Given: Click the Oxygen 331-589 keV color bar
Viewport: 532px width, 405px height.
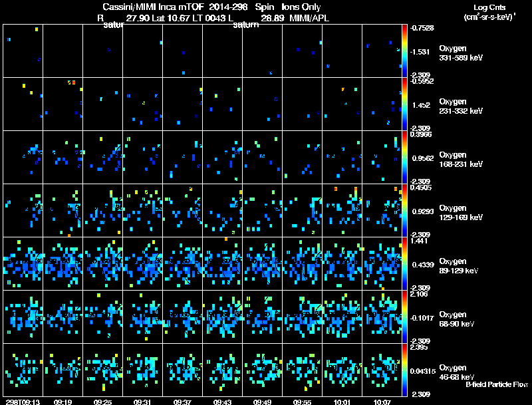Looking at the screenshot, I should click(x=406, y=51).
